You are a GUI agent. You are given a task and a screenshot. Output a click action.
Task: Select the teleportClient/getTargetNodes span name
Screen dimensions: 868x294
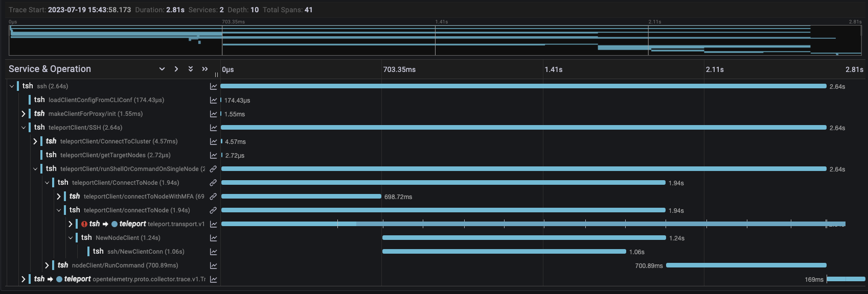(116, 155)
